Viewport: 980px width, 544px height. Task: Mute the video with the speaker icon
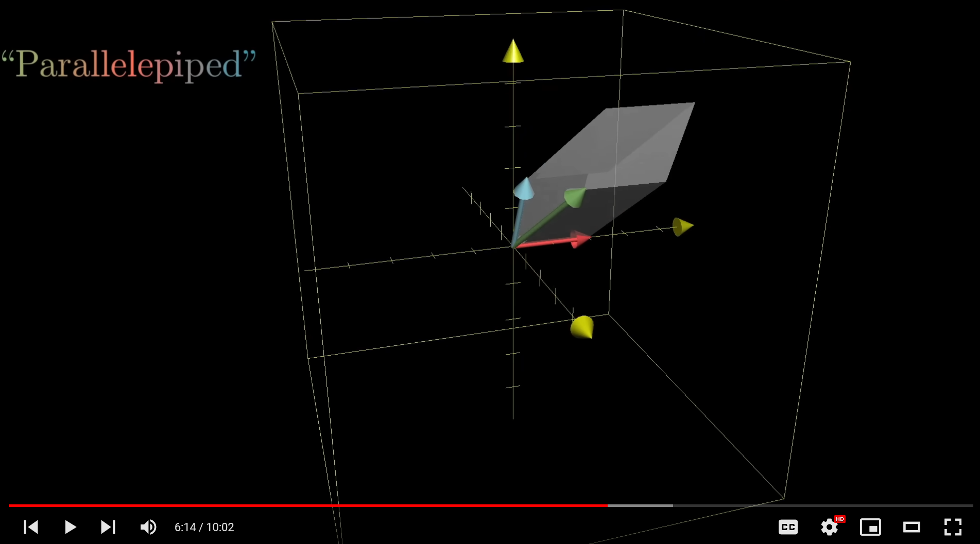coord(148,527)
